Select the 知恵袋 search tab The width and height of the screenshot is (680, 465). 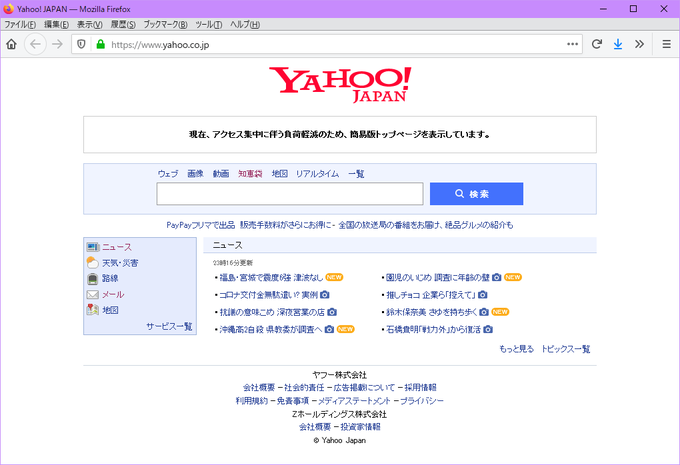coord(250,174)
